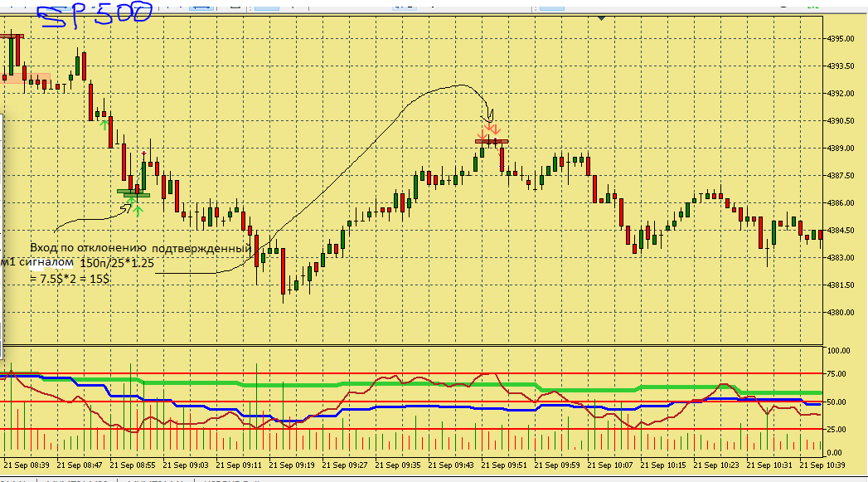Click the indicator 50.00 level label
Screen dimensions: 868x482
coord(836,402)
